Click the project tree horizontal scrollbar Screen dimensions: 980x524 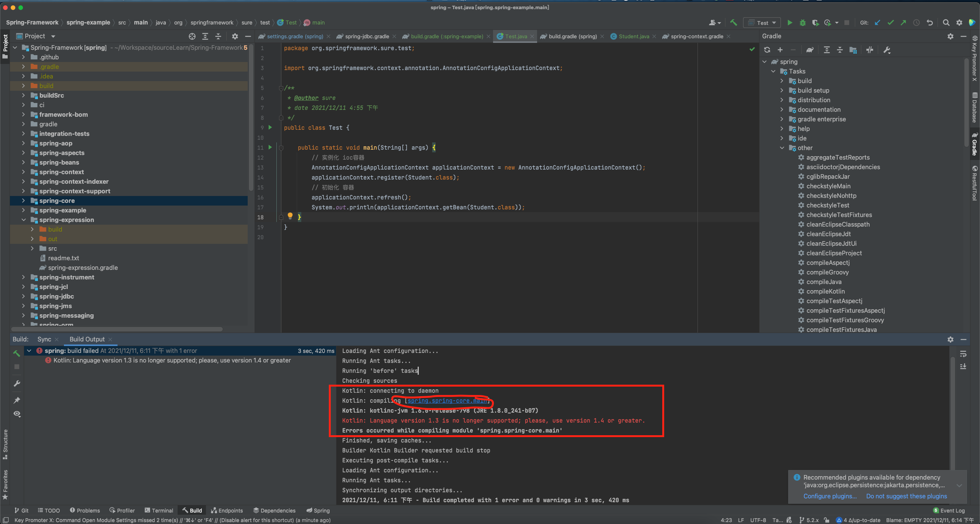coord(117,329)
